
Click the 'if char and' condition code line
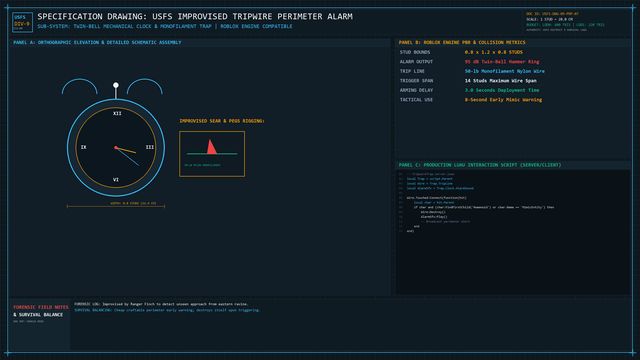pos(484,207)
